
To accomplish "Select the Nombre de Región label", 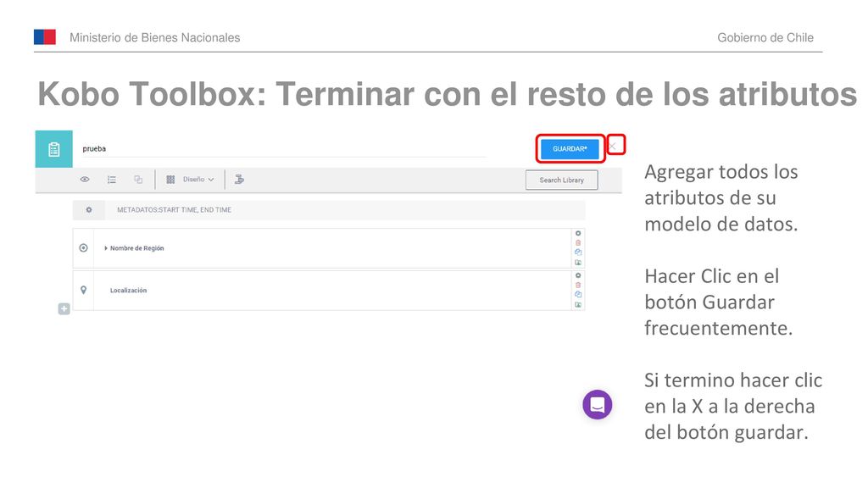I will click(136, 248).
